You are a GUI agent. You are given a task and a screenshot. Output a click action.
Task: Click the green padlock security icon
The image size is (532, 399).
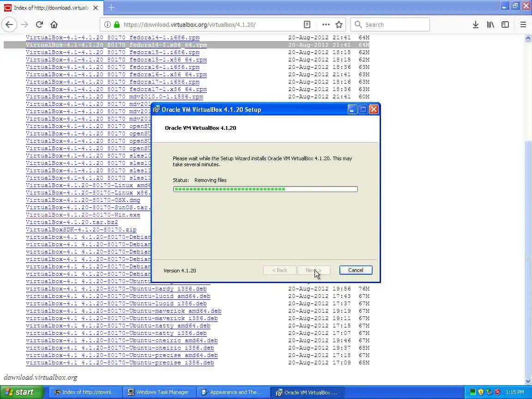pos(117,24)
